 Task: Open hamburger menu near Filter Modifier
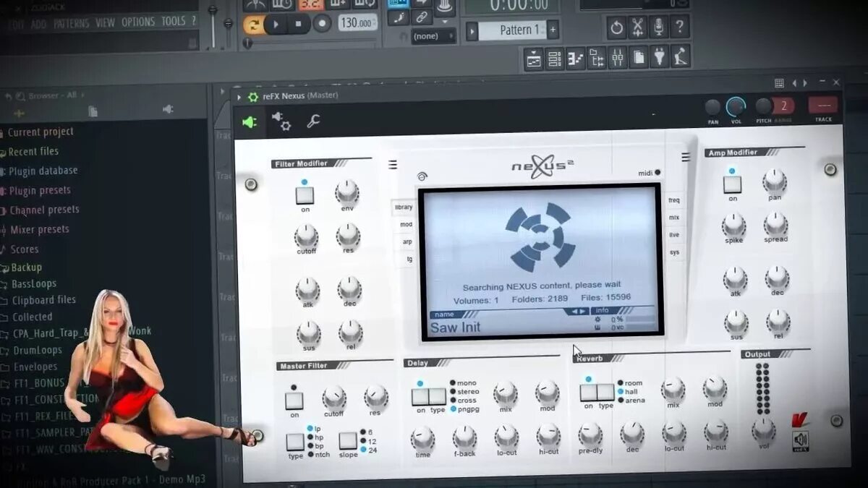393,165
